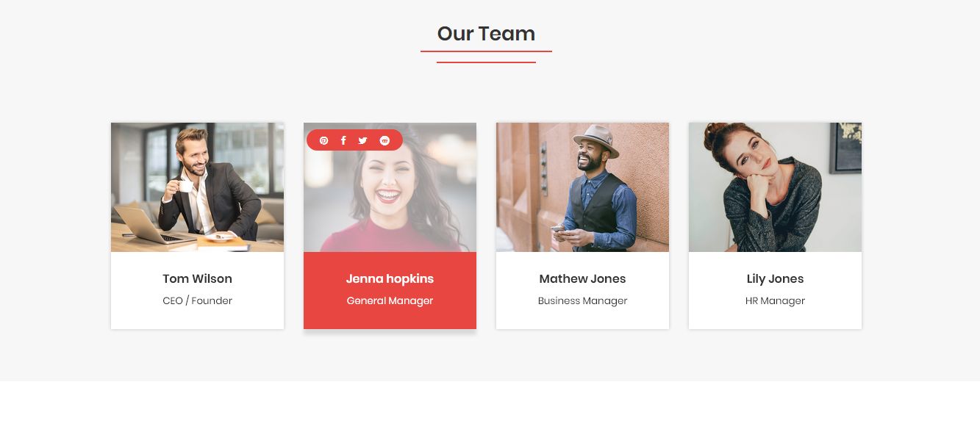Click the Tom Wilson name
The width and height of the screenshot is (980, 429).
click(197, 278)
